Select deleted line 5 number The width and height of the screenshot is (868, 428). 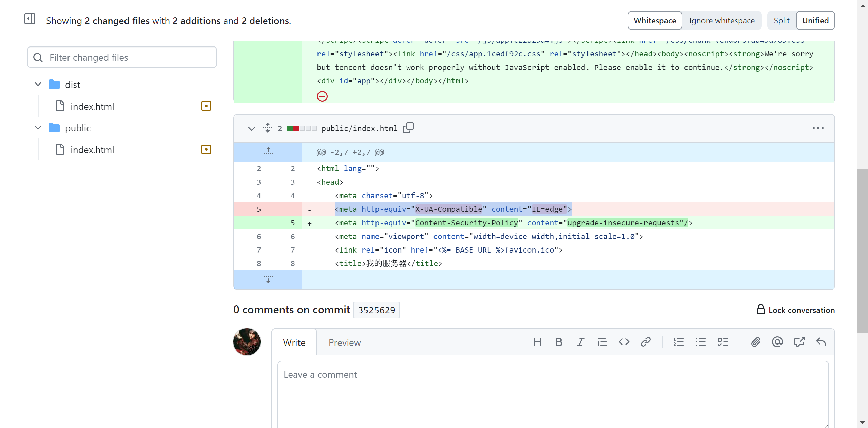[x=259, y=209]
